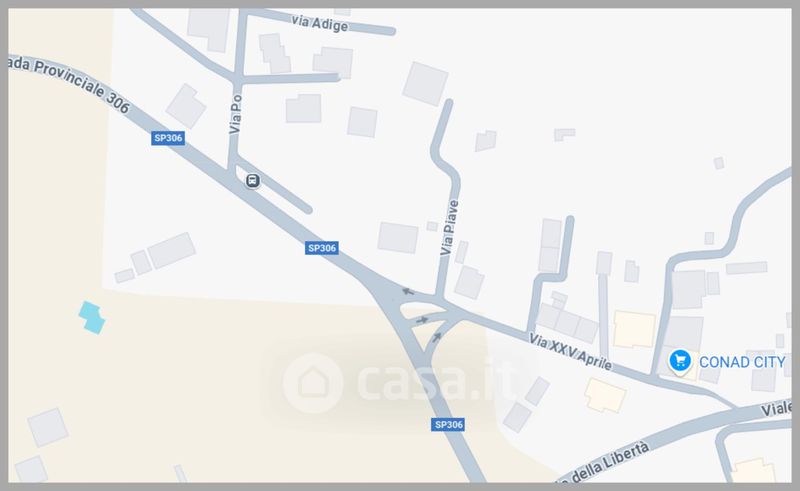Select the right-pointing arrow on the slip road
Image resolution: width=800 pixels, height=491 pixels.
422,320
